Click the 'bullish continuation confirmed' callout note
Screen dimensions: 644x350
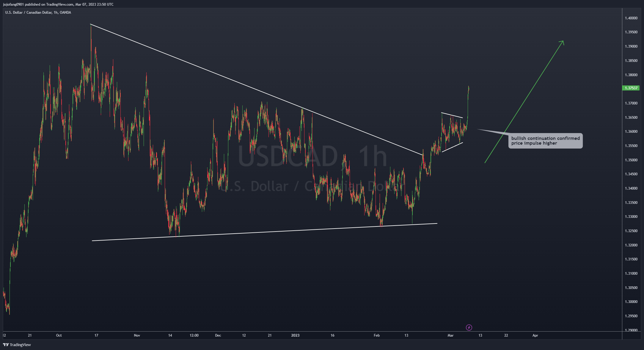click(545, 141)
